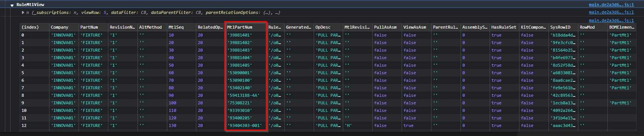
Task: Click SysRowID cell 'fe9e561b...'
Action: click(x=564, y=88)
